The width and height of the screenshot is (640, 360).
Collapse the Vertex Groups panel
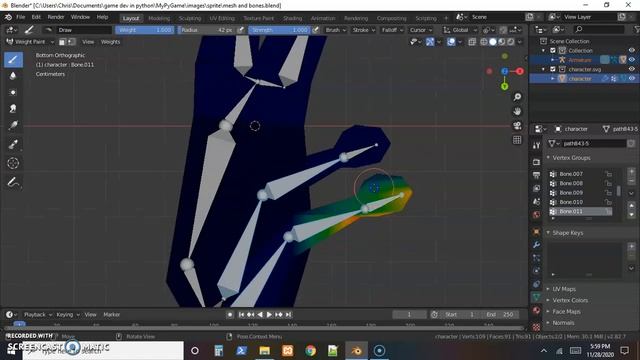[571, 158]
